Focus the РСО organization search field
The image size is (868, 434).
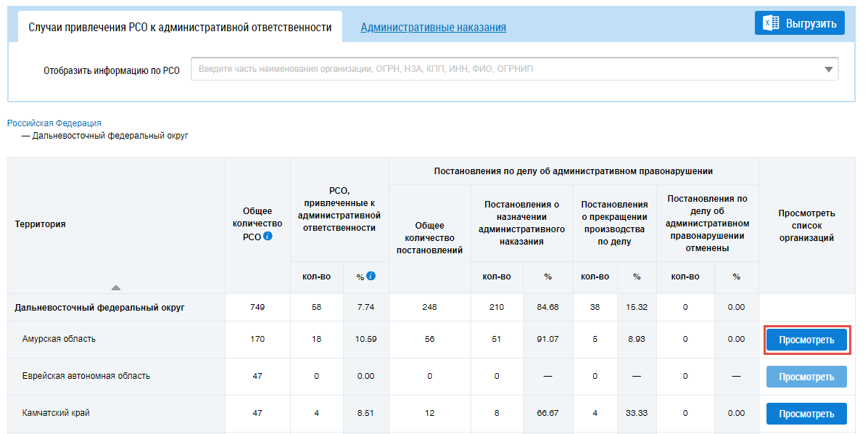point(508,70)
